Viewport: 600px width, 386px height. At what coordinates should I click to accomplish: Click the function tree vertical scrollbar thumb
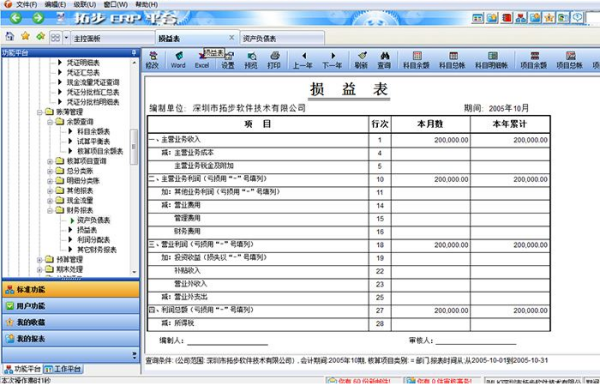[134, 147]
